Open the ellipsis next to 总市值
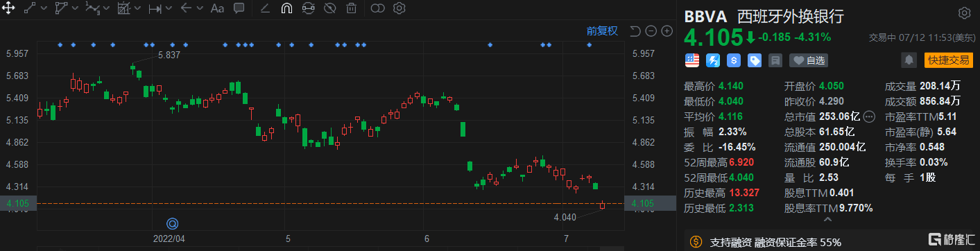This screenshot has height=251, width=980. pyautogui.click(x=870, y=116)
